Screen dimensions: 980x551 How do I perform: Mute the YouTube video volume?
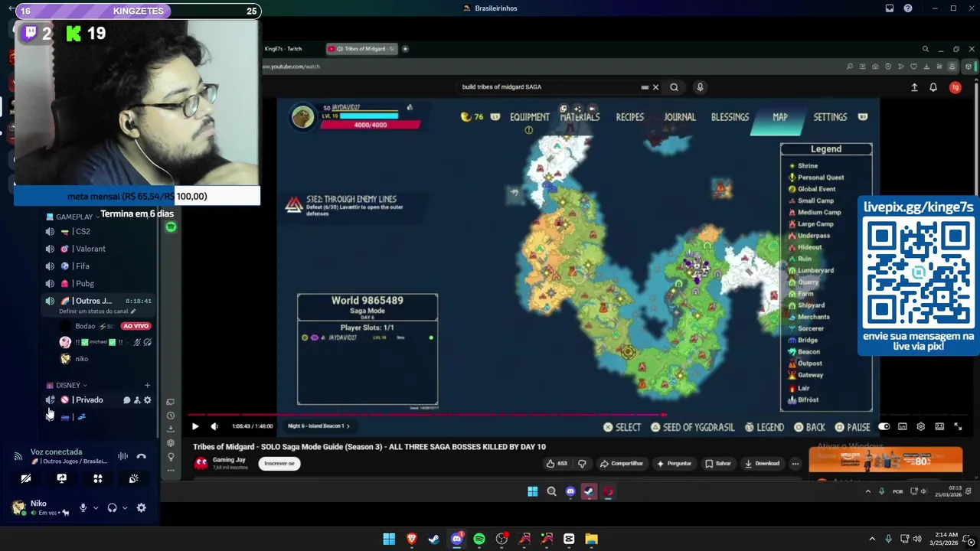point(214,426)
